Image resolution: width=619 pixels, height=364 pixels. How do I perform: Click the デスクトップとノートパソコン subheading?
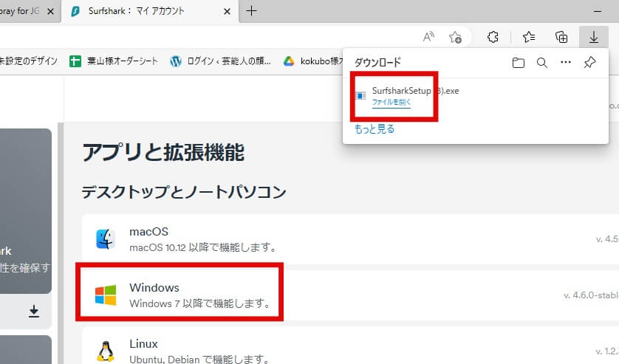tap(184, 192)
